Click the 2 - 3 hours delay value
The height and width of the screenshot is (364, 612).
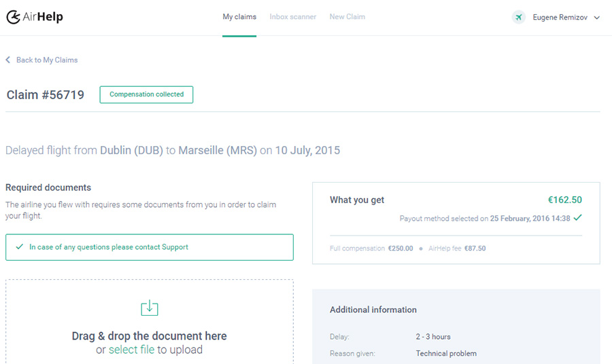tap(433, 337)
